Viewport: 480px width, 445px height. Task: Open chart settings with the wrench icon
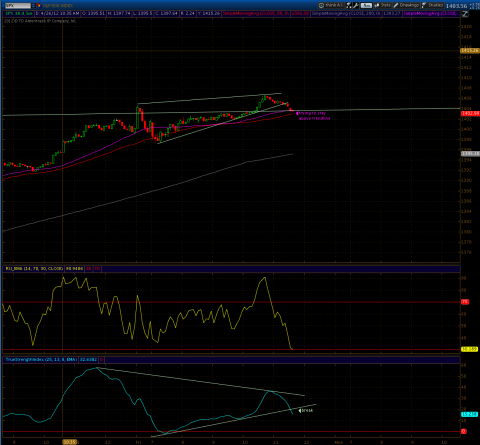coord(356,5)
